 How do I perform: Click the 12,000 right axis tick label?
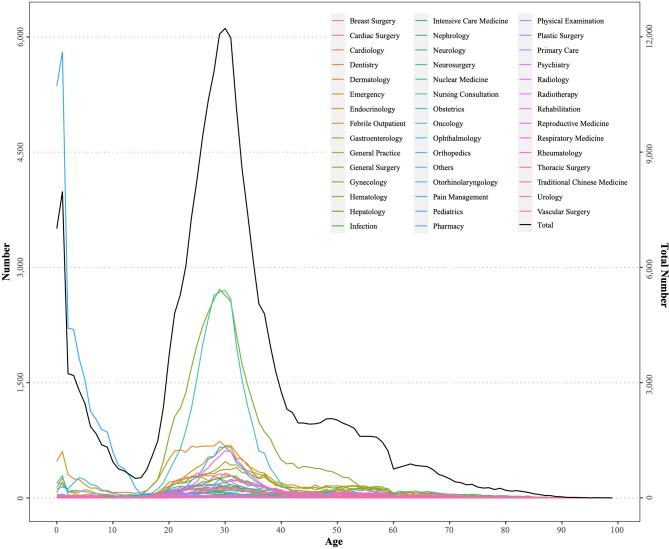click(649, 37)
